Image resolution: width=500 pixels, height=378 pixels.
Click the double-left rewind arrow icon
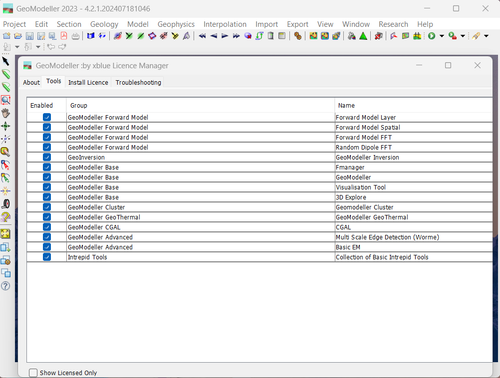[x=202, y=36]
